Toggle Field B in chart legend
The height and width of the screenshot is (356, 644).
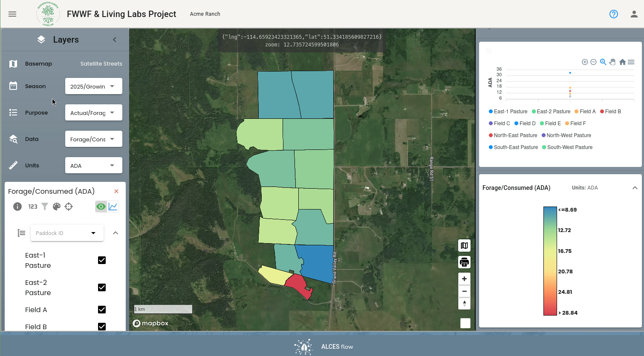610,112
